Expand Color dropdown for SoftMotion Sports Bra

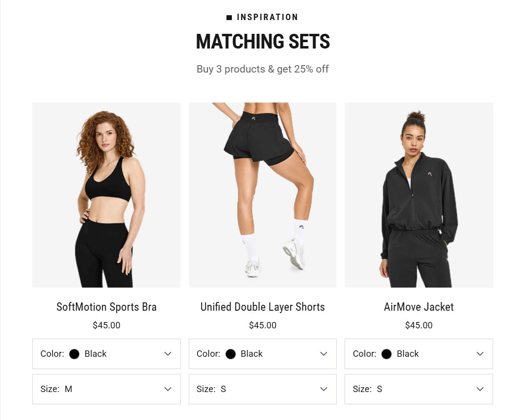coord(106,354)
